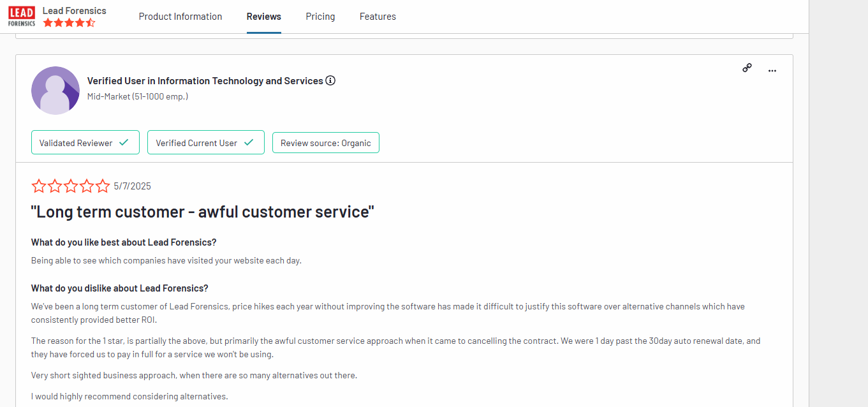Click 'I would highly recommend considering alternatives.'

[129, 396]
